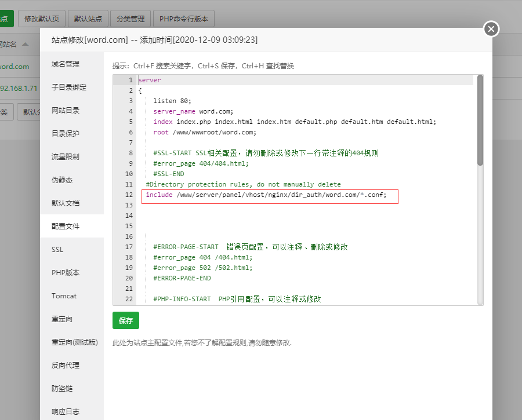The image size is (522, 420).
Task: Click the PHP命令行版本 button
Action: [x=184, y=19]
